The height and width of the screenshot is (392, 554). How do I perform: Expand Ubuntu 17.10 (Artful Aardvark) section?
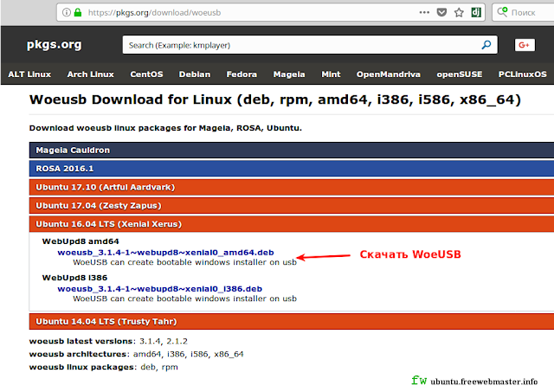click(x=292, y=187)
